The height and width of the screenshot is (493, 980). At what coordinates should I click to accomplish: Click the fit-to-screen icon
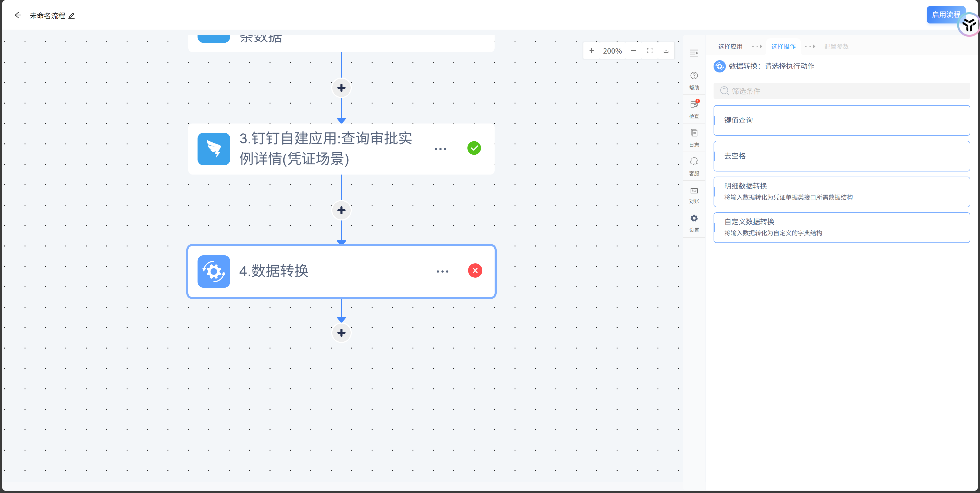click(650, 51)
